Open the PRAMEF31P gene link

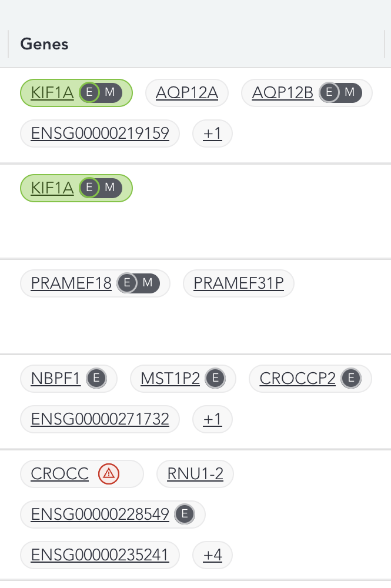(x=238, y=283)
